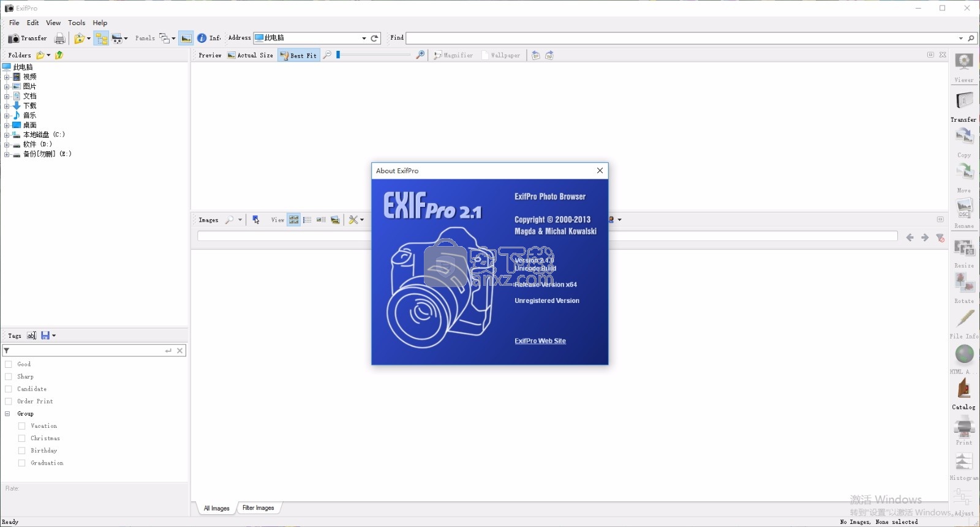980x527 pixels.
Task: Check the Candidate tag checkbox
Action: pyautogui.click(x=9, y=389)
